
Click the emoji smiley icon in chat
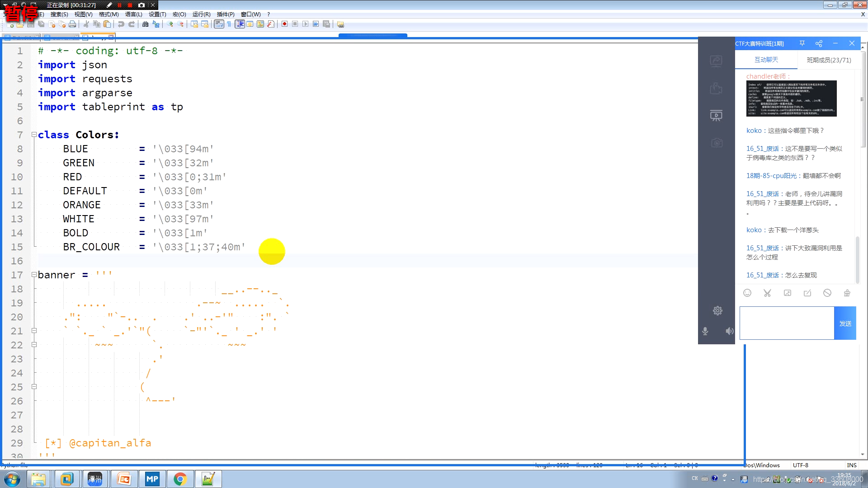click(x=747, y=293)
